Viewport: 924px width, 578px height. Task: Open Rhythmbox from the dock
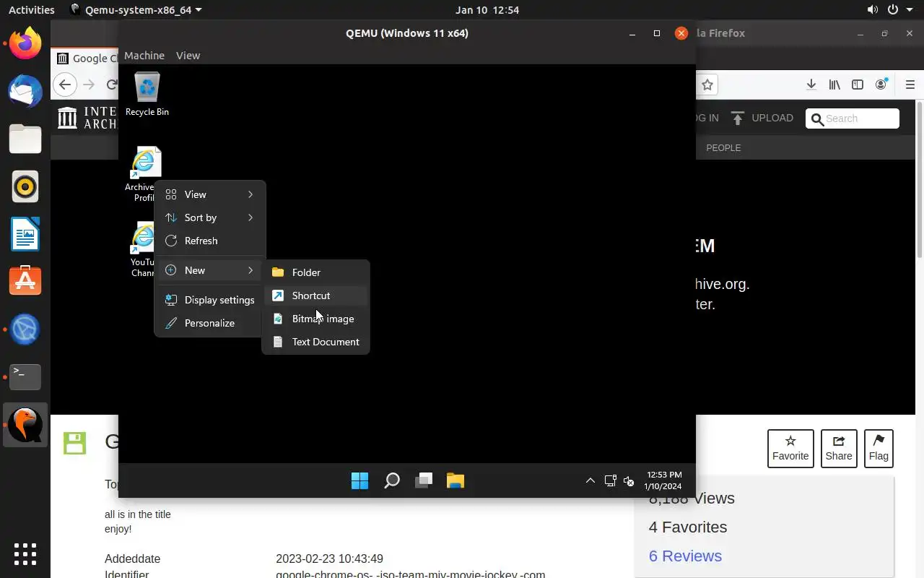click(x=25, y=187)
